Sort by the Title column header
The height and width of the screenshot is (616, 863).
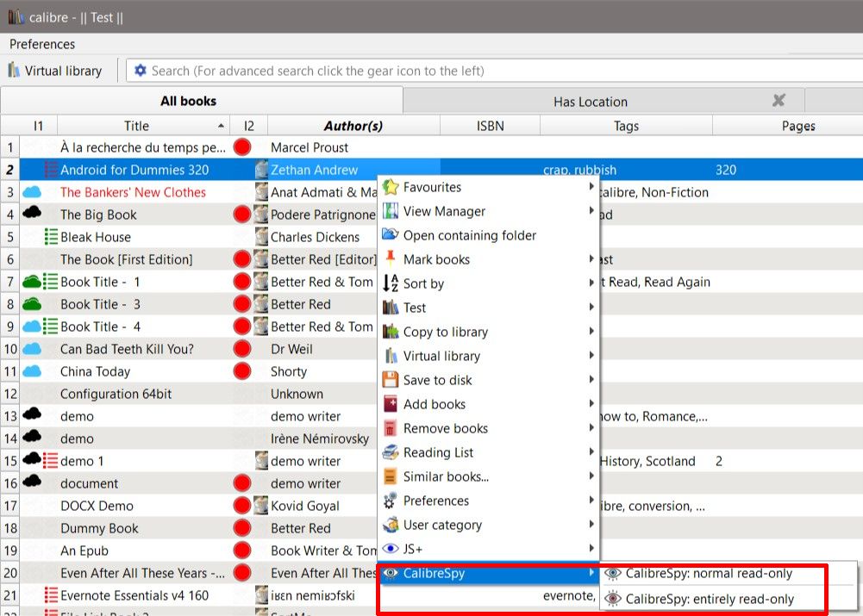(143, 126)
